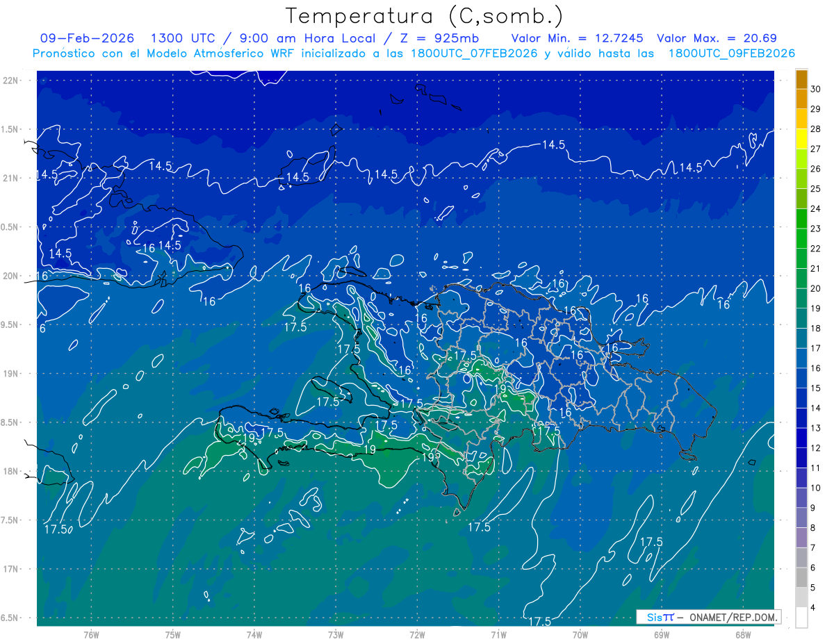The width and height of the screenshot is (834, 644).
Task: Click the yellow swatch between 27 and 28
Action: point(801,139)
